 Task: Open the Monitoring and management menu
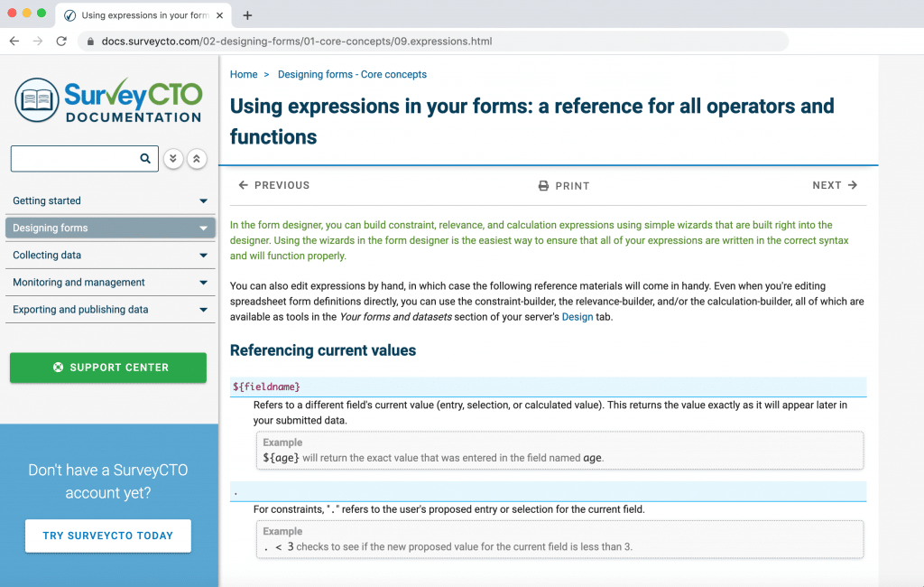[x=110, y=282]
